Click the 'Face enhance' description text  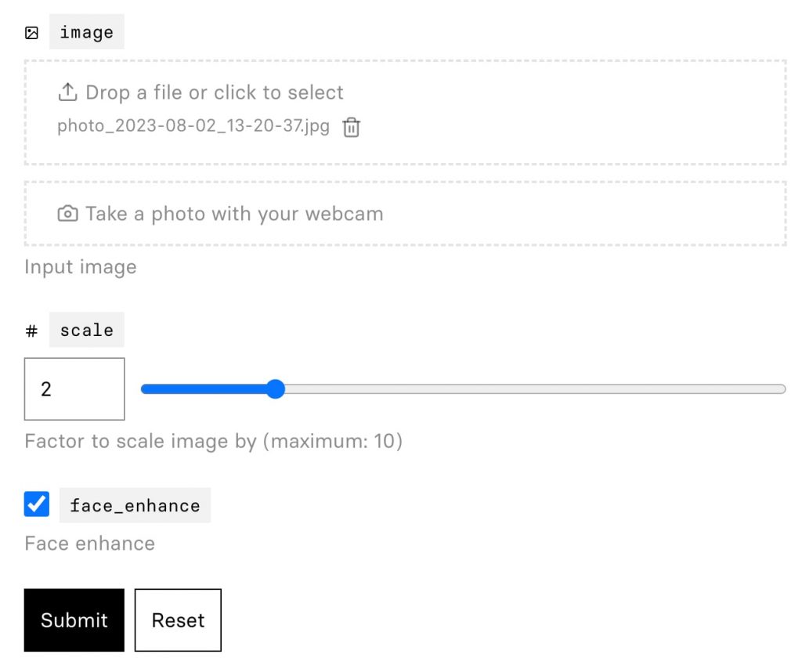click(x=89, y=543)
